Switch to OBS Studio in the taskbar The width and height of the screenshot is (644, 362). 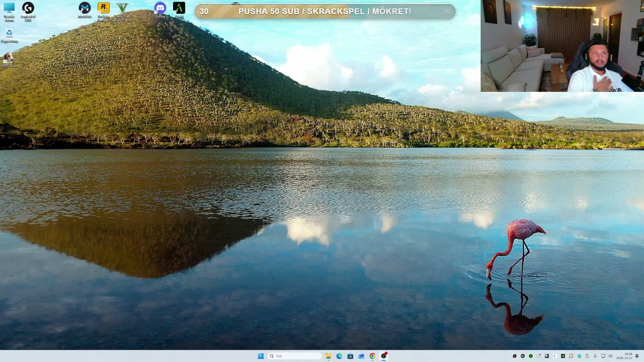(x=384, y=356)
